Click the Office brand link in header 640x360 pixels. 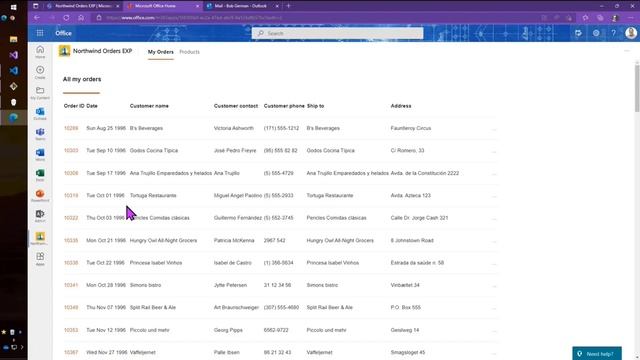63,33
